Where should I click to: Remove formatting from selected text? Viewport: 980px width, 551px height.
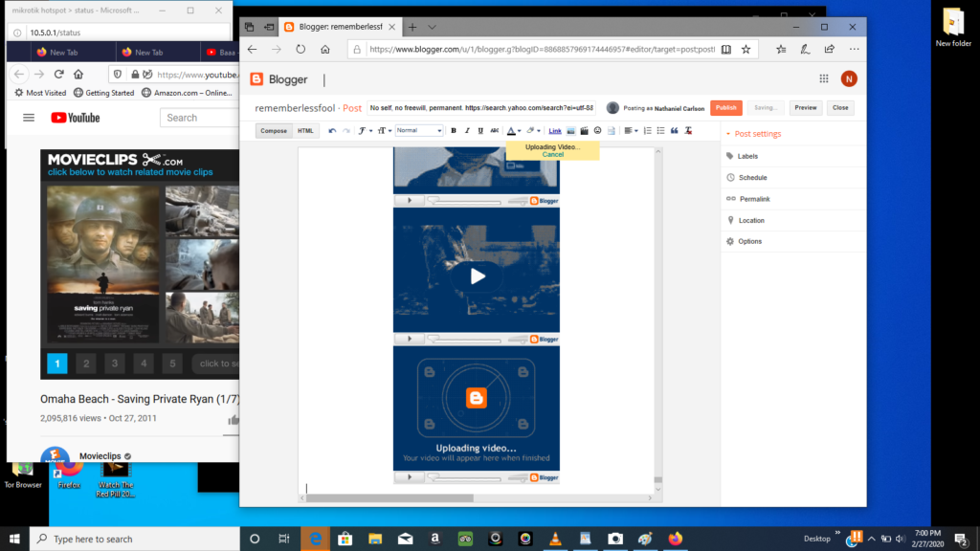coord(688,130)
